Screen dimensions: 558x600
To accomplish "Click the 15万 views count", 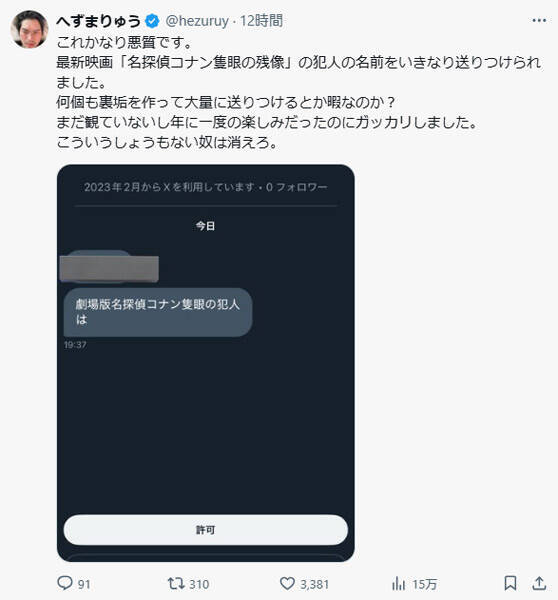I will coord(425,584).
